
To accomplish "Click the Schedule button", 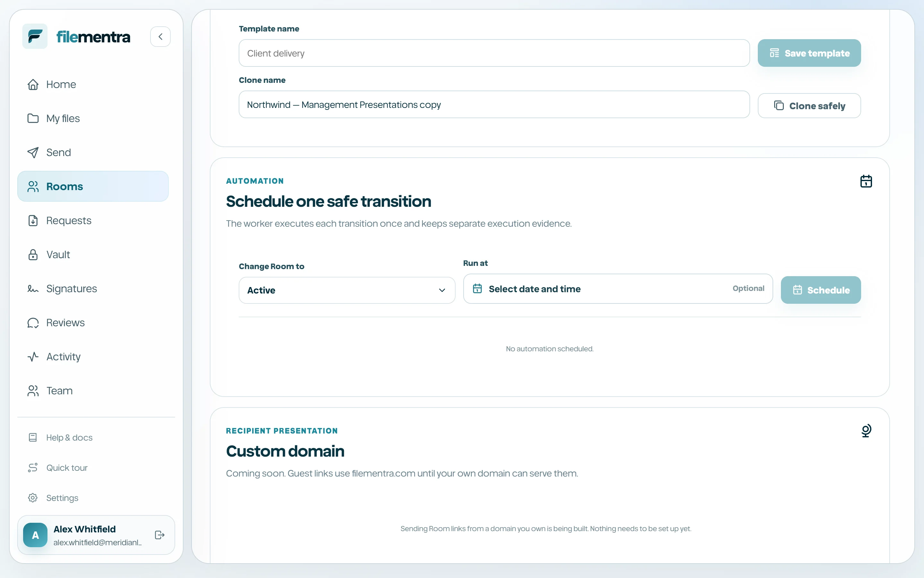I will point(820,290).
